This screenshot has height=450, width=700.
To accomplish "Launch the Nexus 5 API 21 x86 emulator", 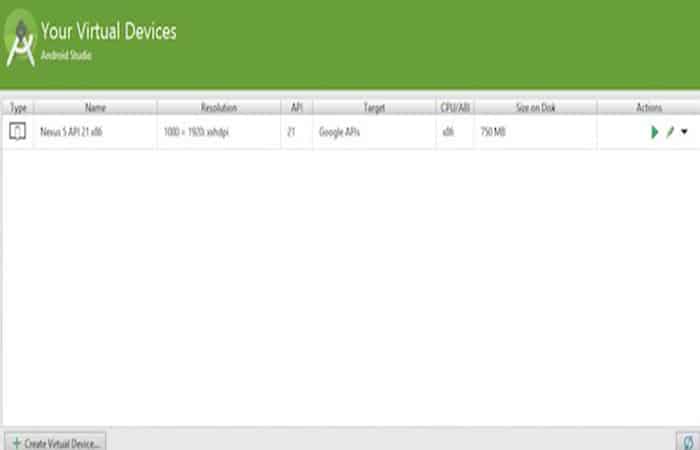I will tap(654, 132).
